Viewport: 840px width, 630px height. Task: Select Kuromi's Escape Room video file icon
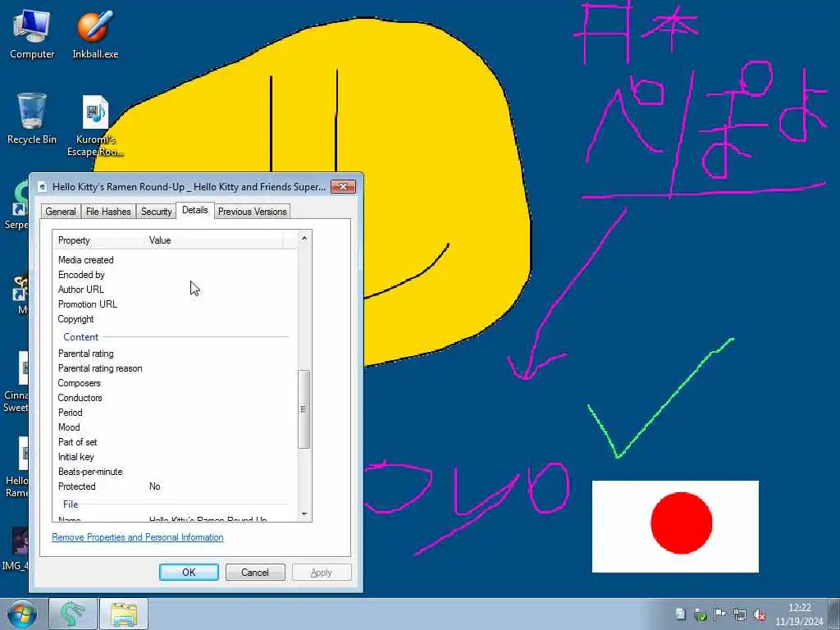[95, 126]
